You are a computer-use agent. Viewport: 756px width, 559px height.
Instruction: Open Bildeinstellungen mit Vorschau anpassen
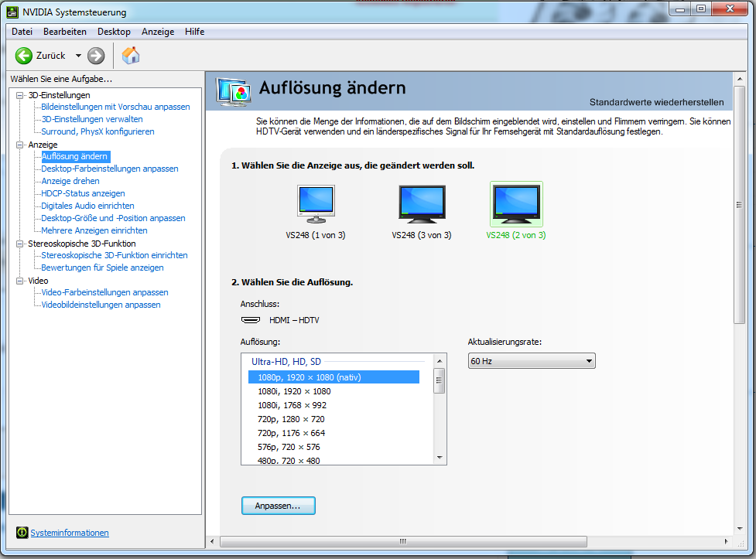click(x=116, y=107)
